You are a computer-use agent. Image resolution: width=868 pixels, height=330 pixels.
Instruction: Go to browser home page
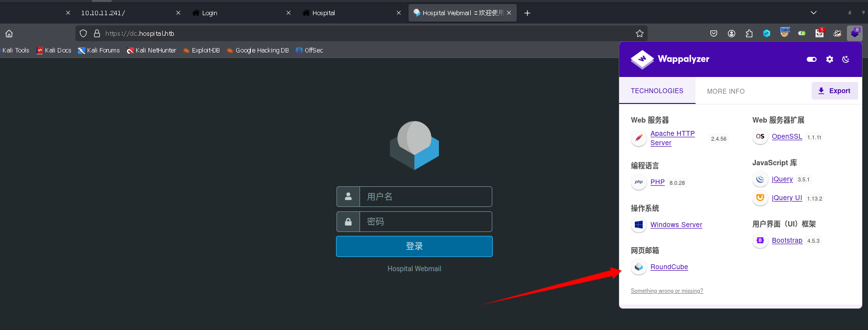(9, 33)
